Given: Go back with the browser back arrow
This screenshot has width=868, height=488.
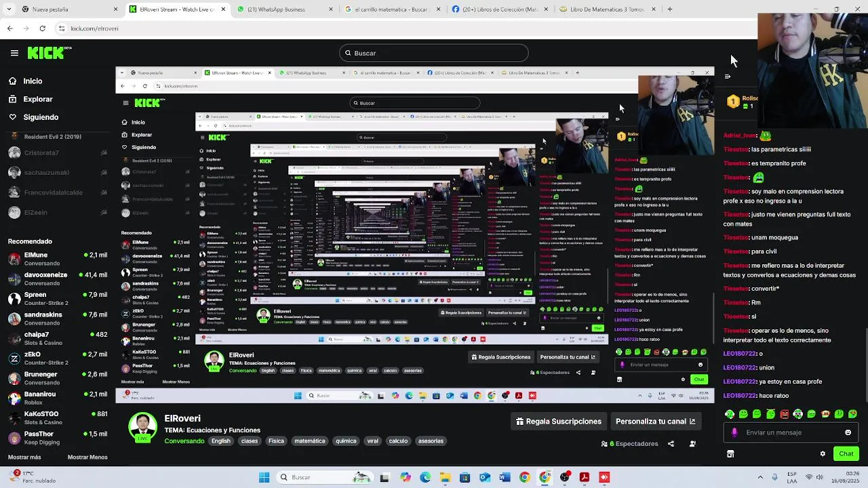Looking at the screenshot, I should [x=9, y=28].
